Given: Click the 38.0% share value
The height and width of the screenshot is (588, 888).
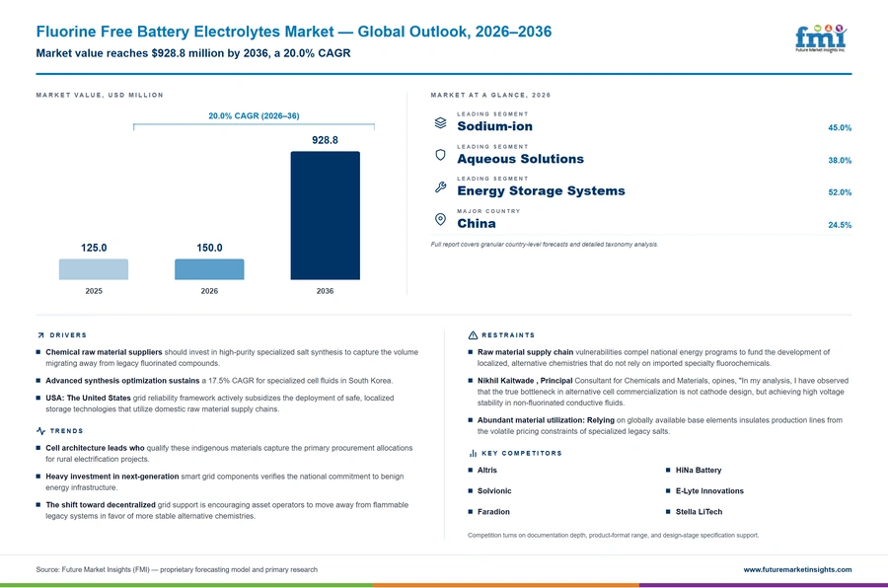Looking at the screenshot, I should coord(840,160).
